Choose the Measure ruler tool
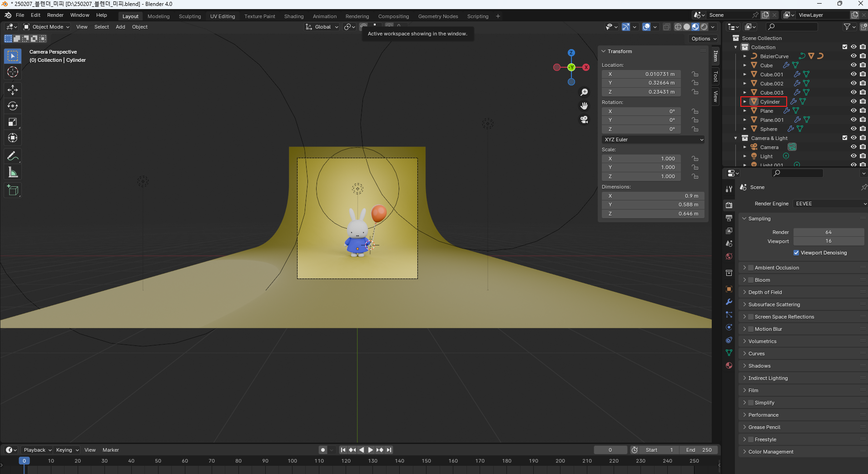Image resolution: width=868 pixels, height=474 pixels. click(x=13, y=172)
